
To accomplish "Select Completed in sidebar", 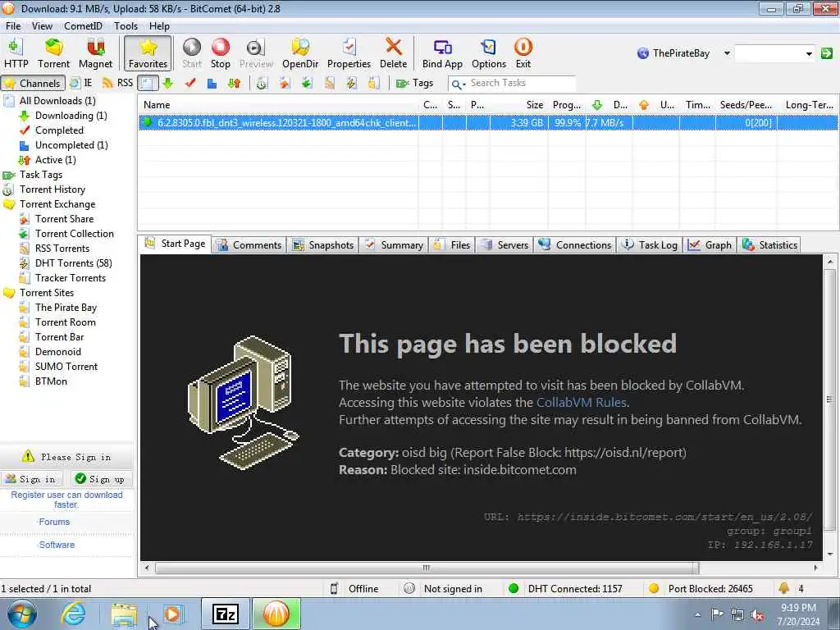I will (x=59, y=130).
